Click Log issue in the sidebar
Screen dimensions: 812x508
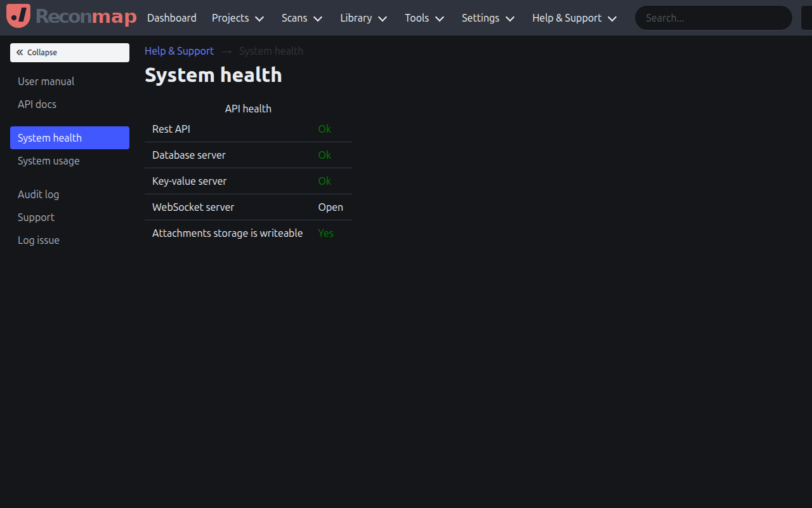coord(38,240)
